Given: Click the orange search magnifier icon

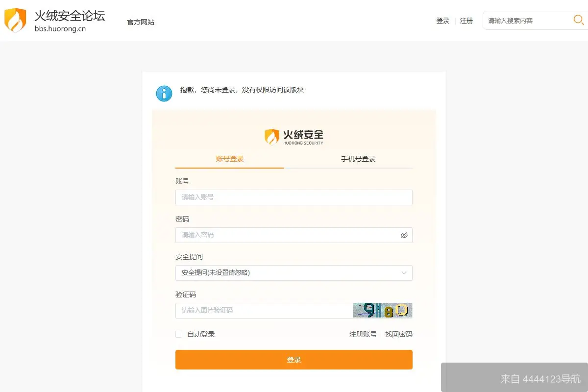Looking at the screenshot, I should click(x=578, y=20).
